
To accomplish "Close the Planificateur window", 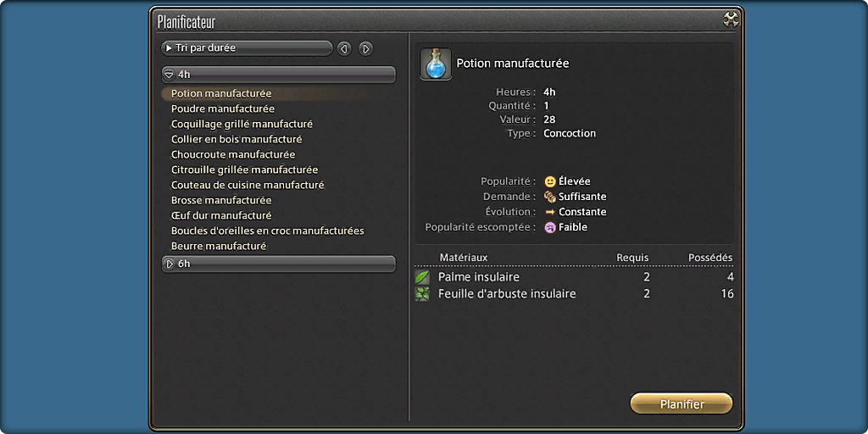I will [x=731, y=20].
